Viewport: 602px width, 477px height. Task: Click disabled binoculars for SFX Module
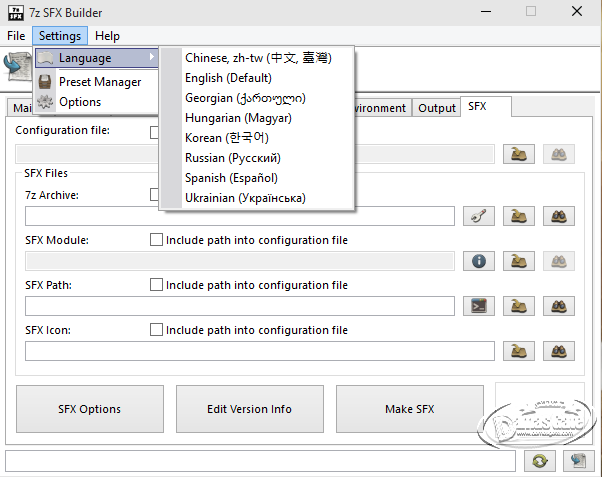pyautogui.click(x=559, y=261)
